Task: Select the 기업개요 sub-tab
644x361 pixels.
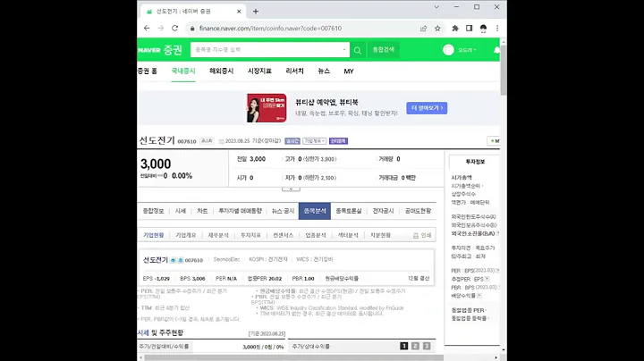Action: tap(186, 236)
